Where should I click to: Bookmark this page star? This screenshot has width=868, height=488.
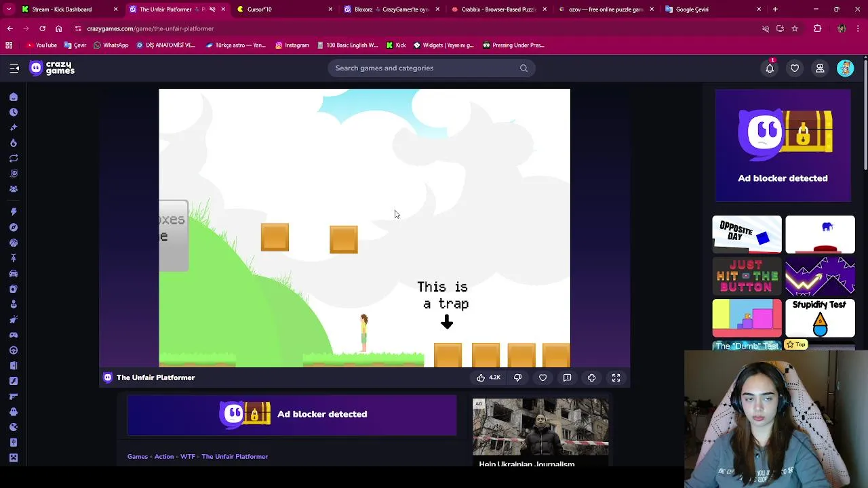795,28
